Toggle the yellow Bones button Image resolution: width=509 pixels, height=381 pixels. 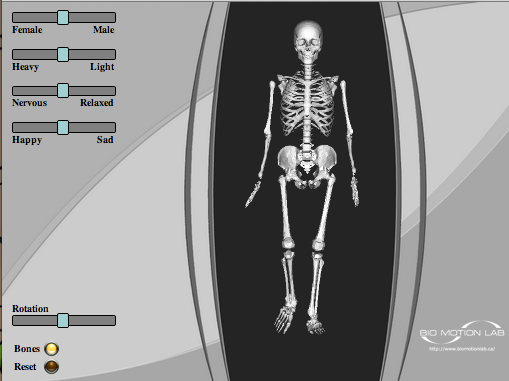pyautogui.click(x=51, y=349)
